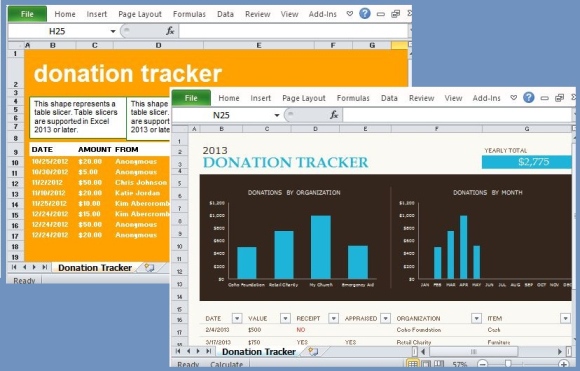Viewport: 580px width, 371px height.
Task: Click the zoom slider handle in status bar
Action: (508, 364)
